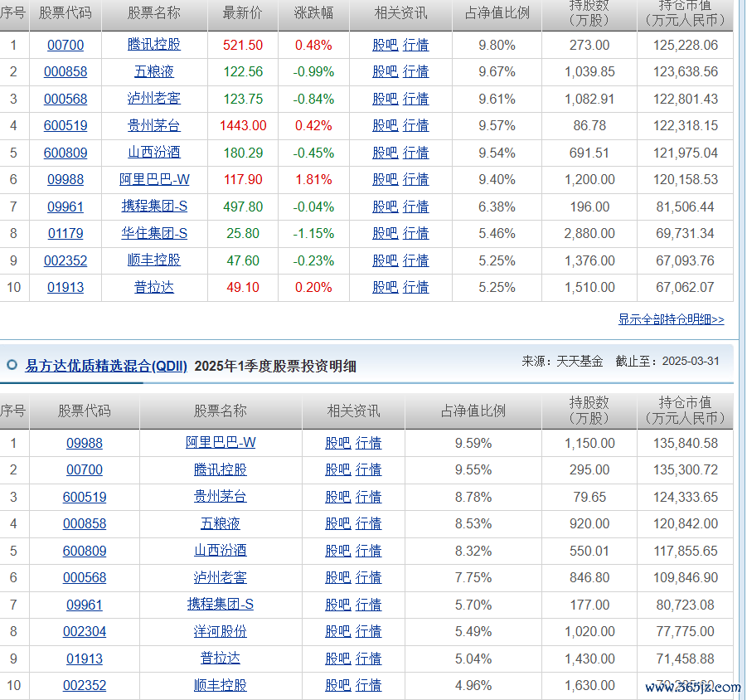Viewport: 747px width, 700px height.
Task: Open code 600519 in the 8.78% row
Action: [85, 497]
